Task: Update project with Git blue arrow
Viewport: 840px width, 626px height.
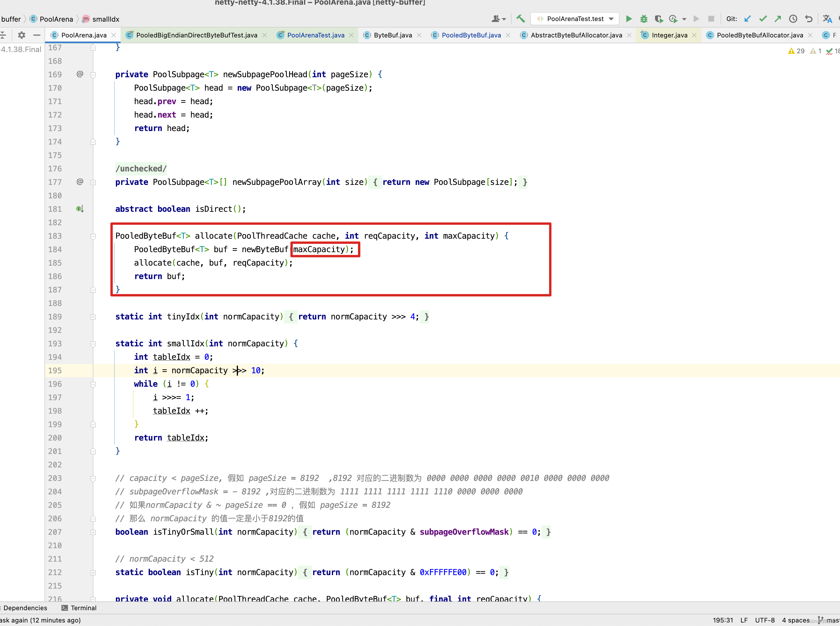Action: 748,18
